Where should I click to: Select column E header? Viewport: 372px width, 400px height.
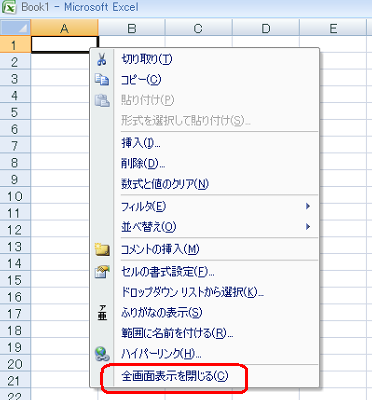tap(333, 27)
